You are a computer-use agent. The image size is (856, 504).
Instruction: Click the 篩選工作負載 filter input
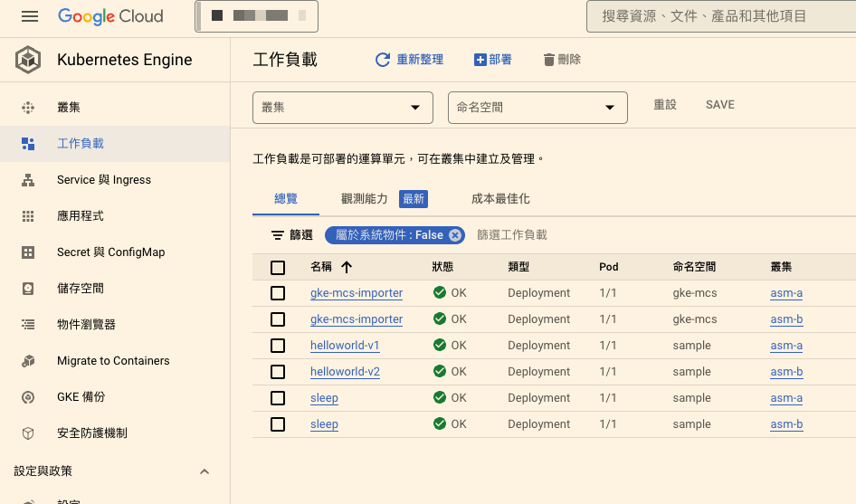pos(512,234)
